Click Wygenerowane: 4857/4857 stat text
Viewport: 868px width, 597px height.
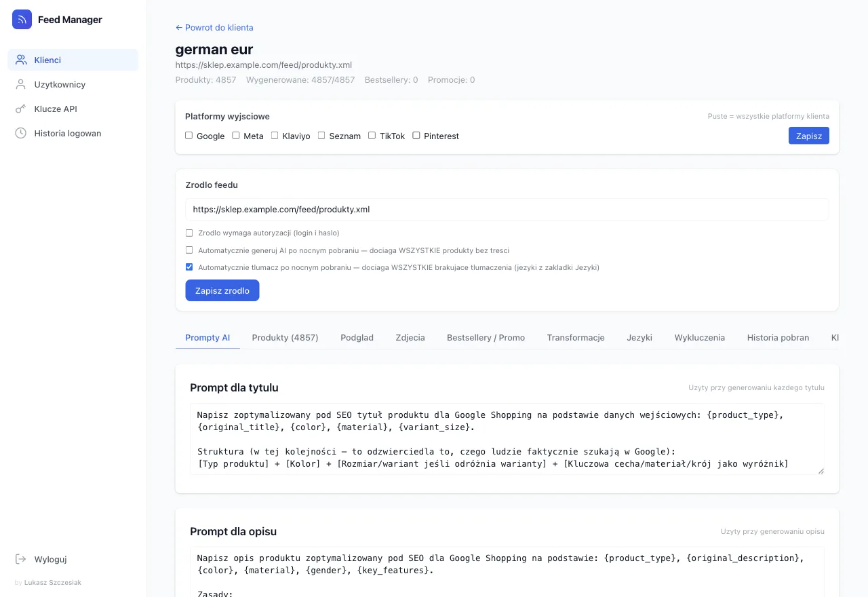[300, 80]
